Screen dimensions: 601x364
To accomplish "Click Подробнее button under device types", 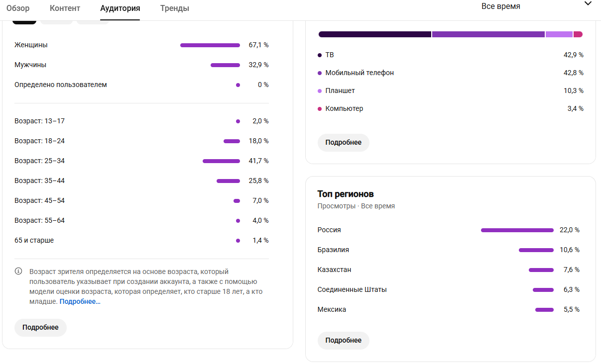I will [344, 143].
